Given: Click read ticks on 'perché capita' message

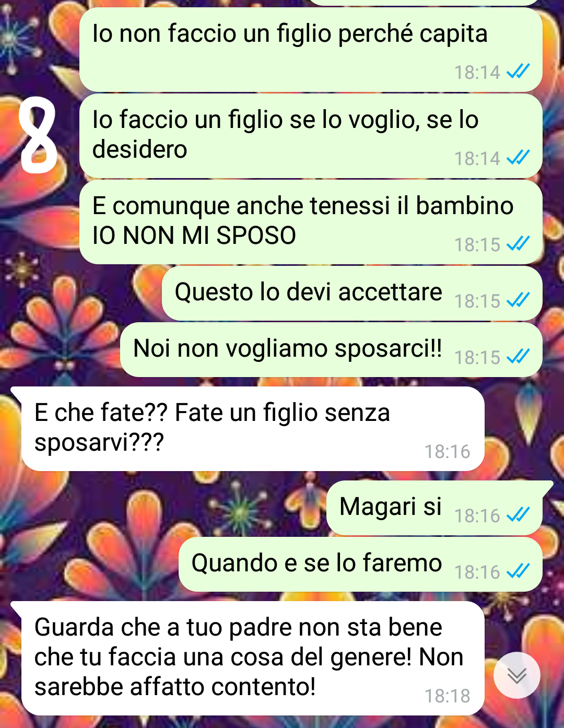Looking at the screenshot, I should coord(518,72).
